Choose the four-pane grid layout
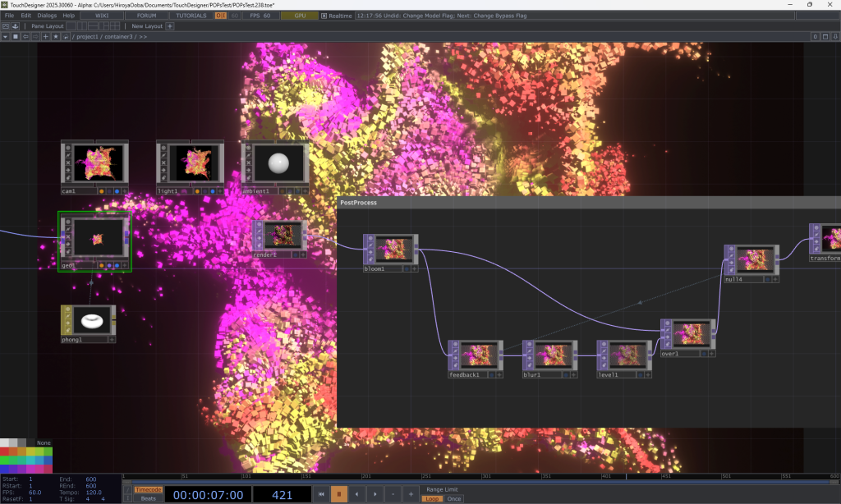Screen dimensions: 841x504 [x=114, y=25]
